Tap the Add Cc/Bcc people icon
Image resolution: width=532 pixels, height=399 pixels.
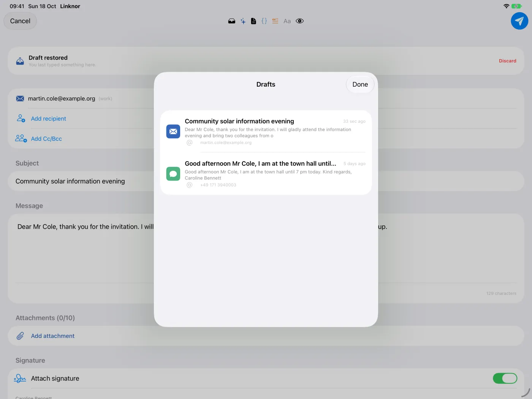coord(21,138)
